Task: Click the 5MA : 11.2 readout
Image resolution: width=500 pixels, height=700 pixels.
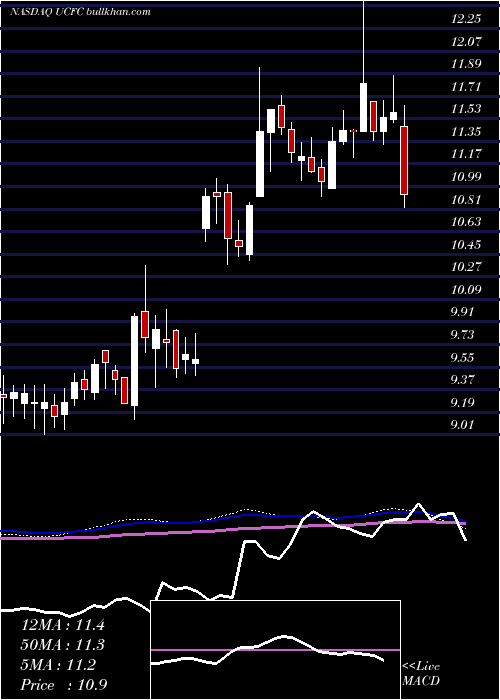Action: [58, 665]
